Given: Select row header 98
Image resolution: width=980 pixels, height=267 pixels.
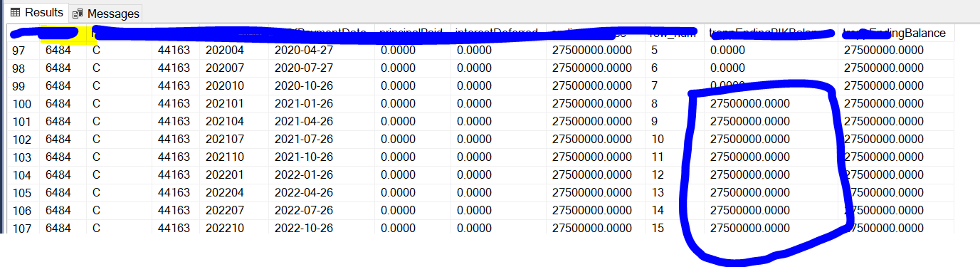Looking at the screenshot, I should pos(22,68).
